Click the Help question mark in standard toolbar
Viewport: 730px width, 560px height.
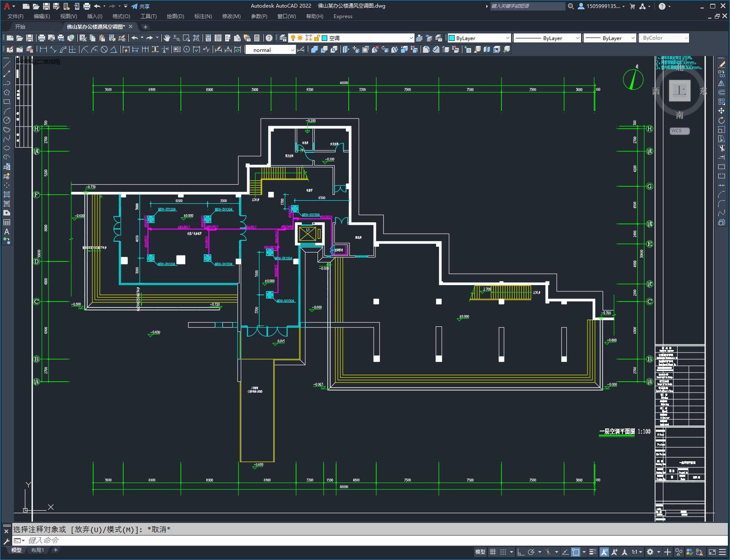(269, 38)
